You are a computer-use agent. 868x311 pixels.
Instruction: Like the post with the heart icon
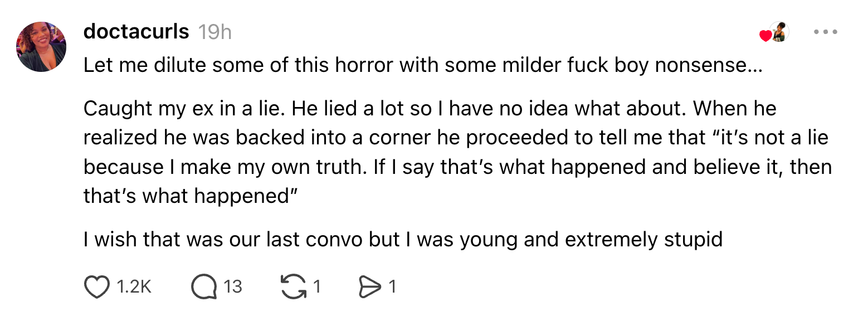pos(97,286)
